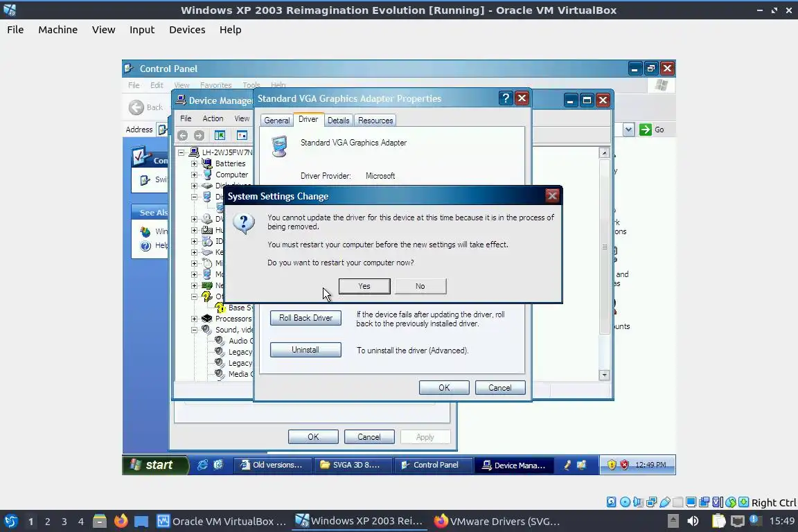Click the show/hide console tree toolbar icon
Screen dimensions: 798x532
tap(220, 135)
